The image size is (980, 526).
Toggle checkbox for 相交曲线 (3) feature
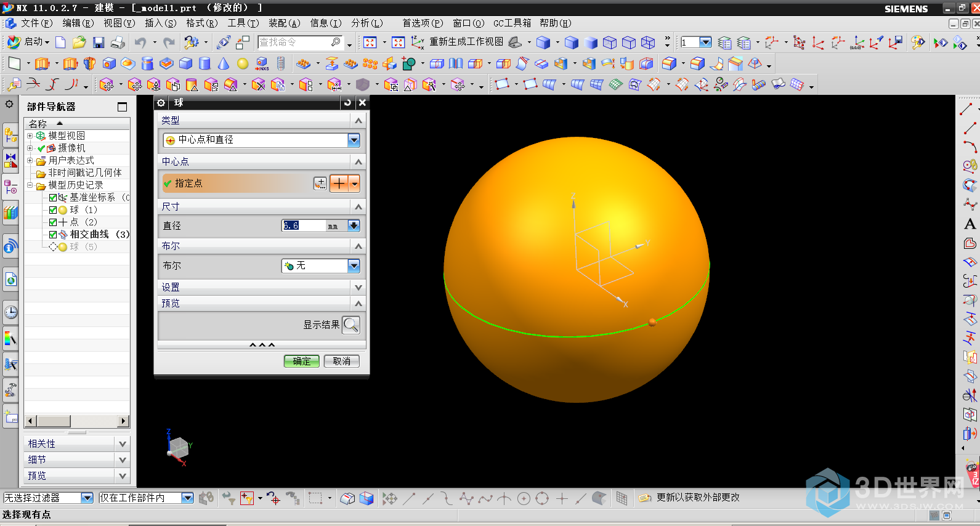(53, 235)
